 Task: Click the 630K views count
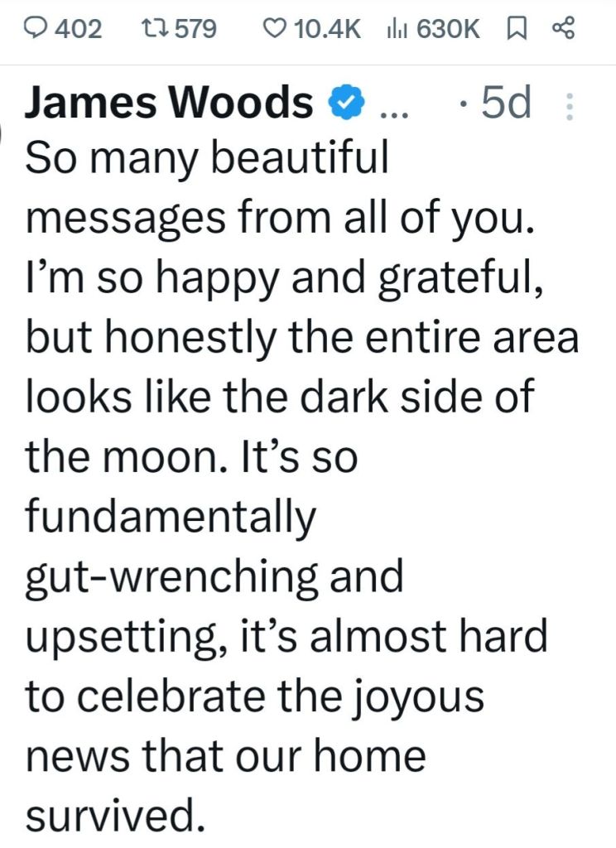tap(448, 30)
